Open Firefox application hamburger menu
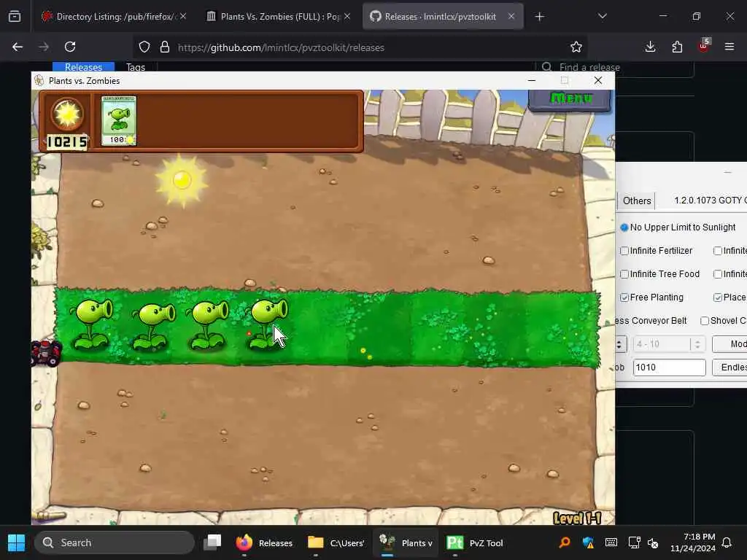 [729, 47]
